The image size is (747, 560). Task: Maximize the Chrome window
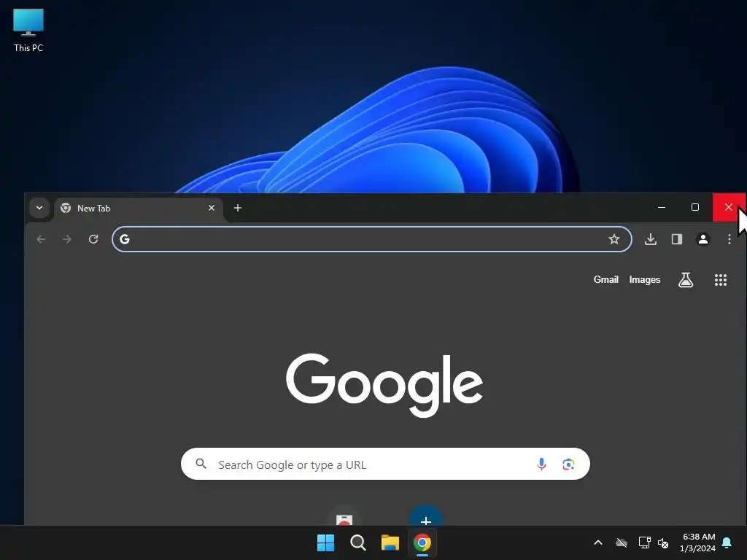(695, 208)
